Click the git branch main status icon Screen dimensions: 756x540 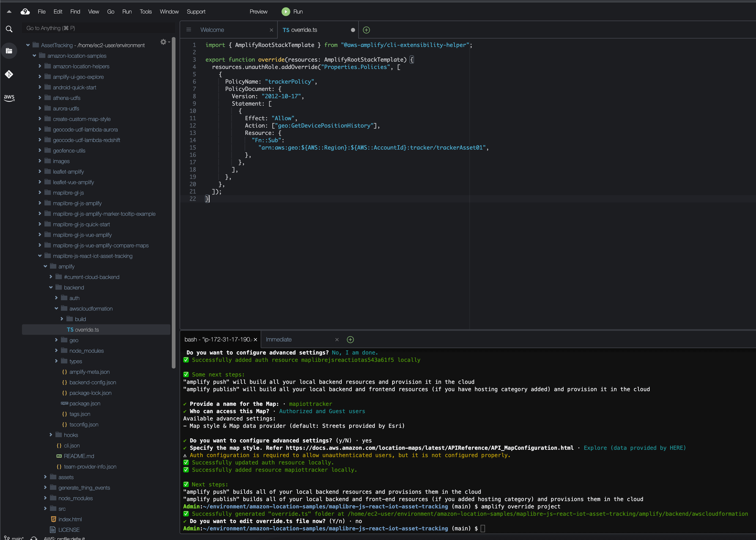(x=14, y=538)
